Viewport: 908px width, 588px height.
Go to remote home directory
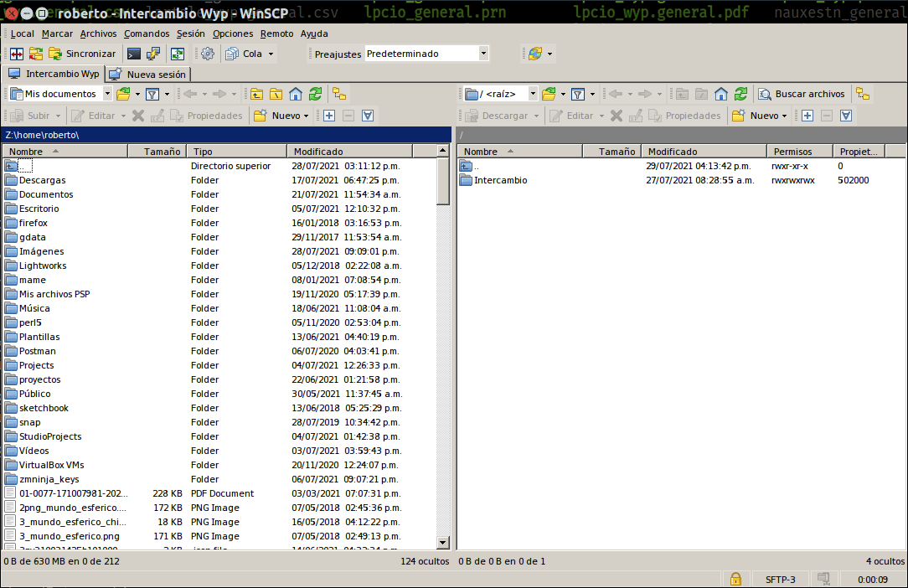[x=720, y=94]
